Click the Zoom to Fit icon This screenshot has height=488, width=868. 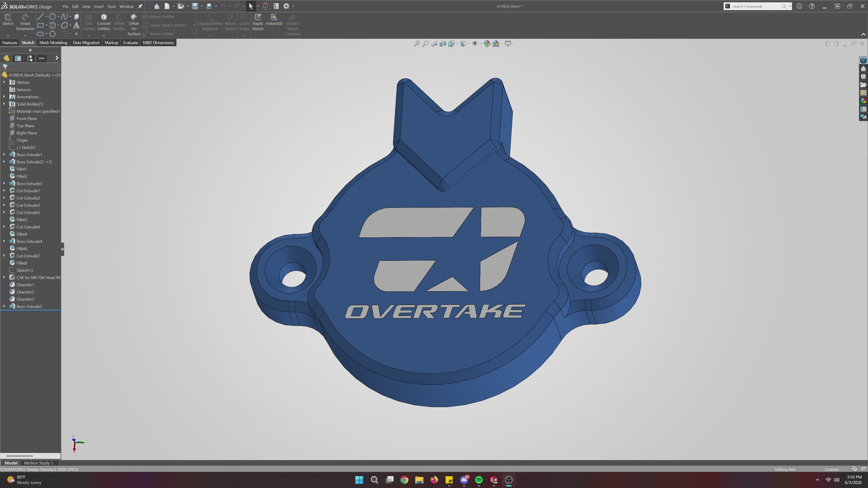(417, 43)
